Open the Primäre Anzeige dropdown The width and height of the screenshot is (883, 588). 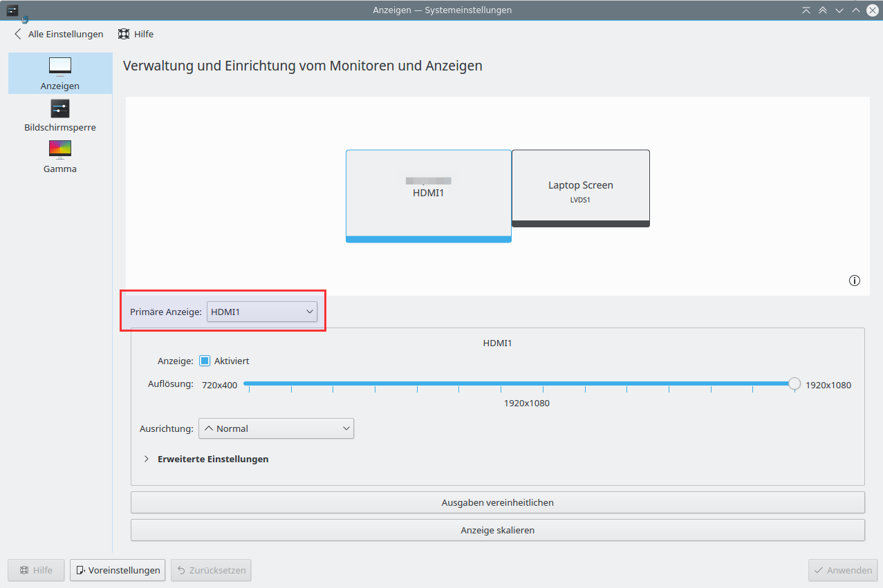point(261,312)
